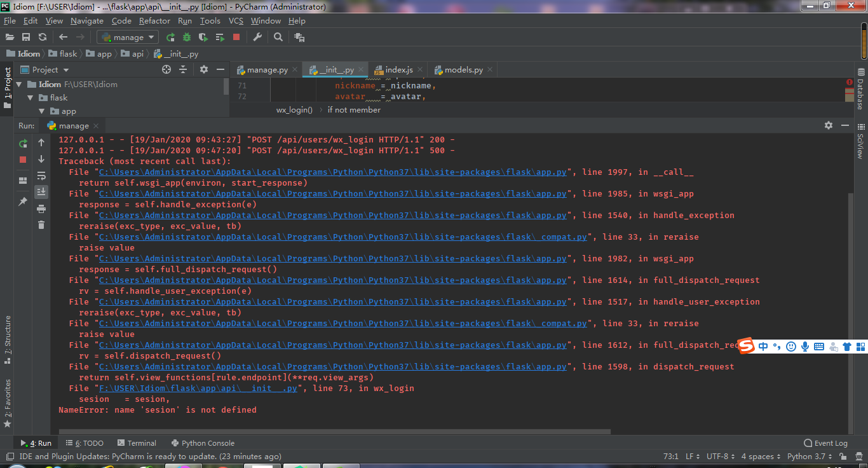Open the Project panel gear settings

pyautogui.click(x=204, y=69)
